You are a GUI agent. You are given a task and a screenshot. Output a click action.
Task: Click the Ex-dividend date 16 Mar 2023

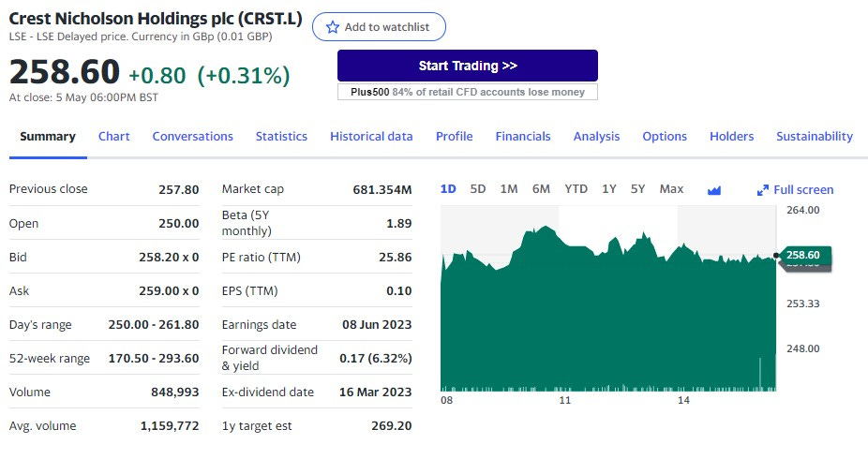click(x=375, y=392)
